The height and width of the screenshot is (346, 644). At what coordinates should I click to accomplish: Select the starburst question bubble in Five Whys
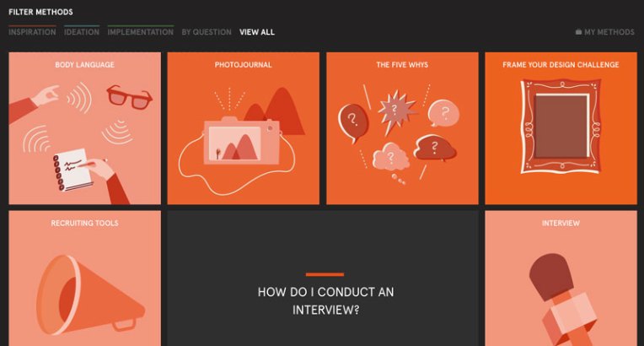394,111
